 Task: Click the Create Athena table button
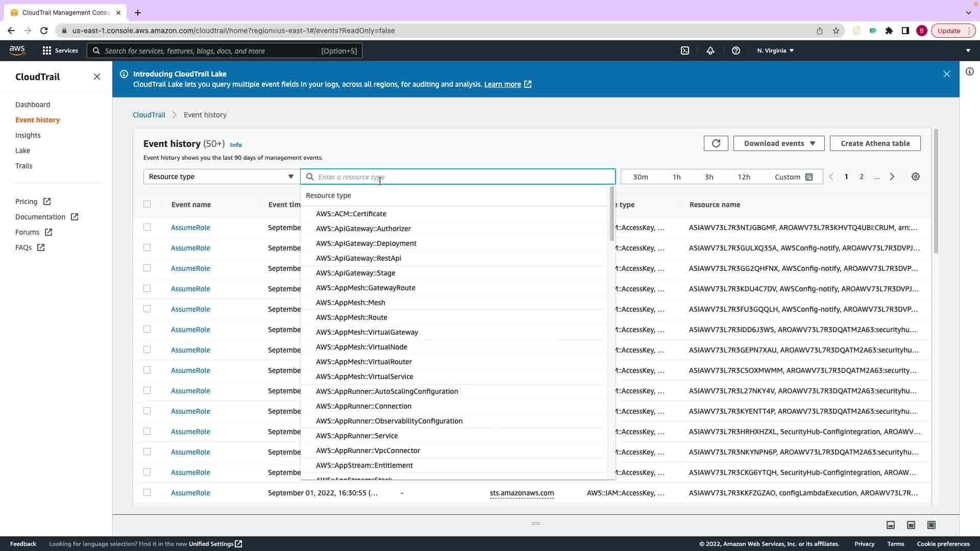(x=875, y=143)
